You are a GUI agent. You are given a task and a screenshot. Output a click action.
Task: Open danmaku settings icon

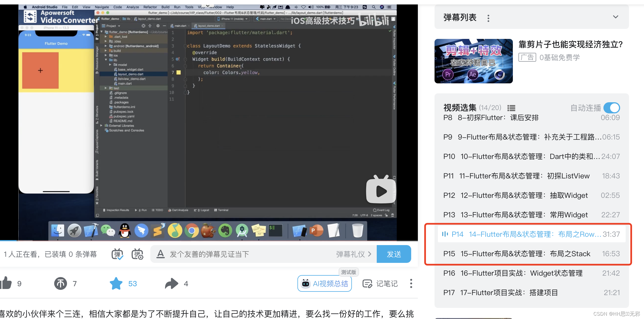[137, 254]
